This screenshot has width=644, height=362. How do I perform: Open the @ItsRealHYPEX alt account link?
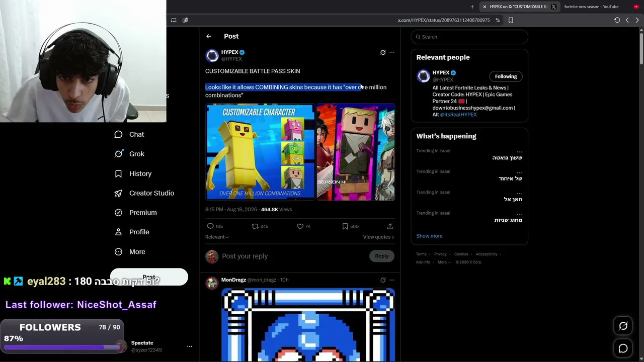(458, 115)
